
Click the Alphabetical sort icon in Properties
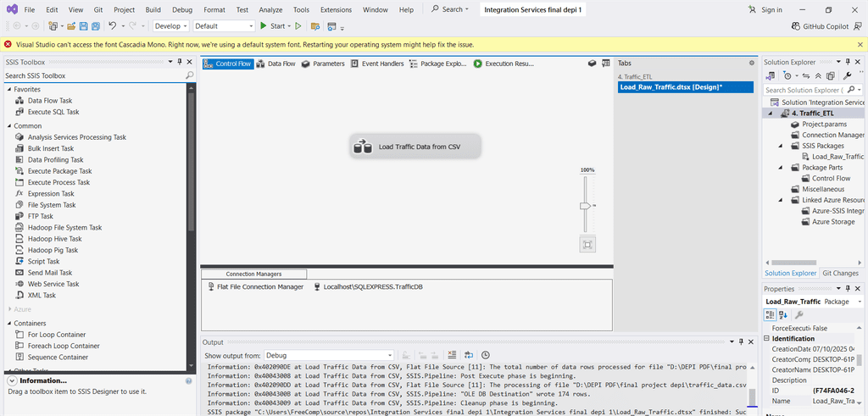(783, 315)
